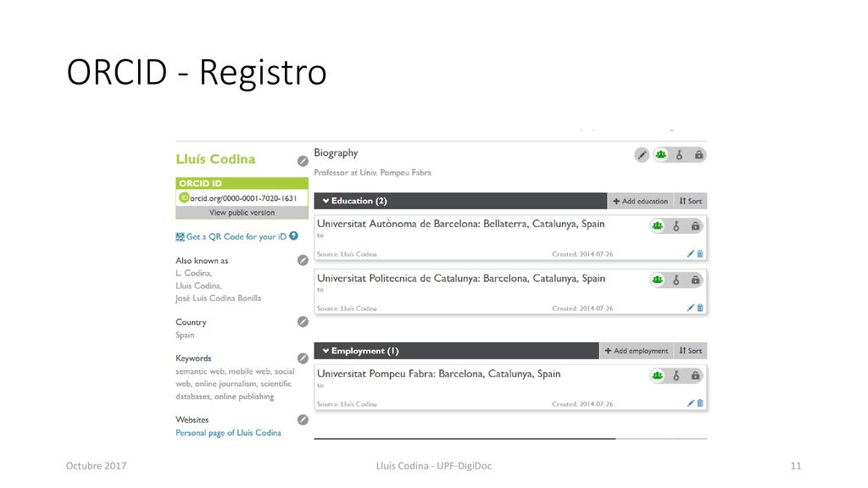This screenshot has height=488, width=868.
Task: Edit Universitat Politecnica de Catalunya entry
Action: pyautogui.click(x=690, y=308)
